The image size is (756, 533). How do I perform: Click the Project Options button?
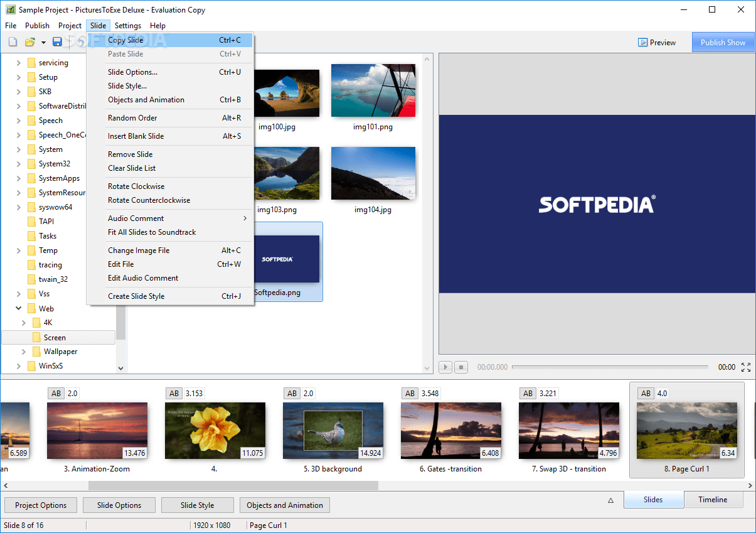(x=41, y=505)
